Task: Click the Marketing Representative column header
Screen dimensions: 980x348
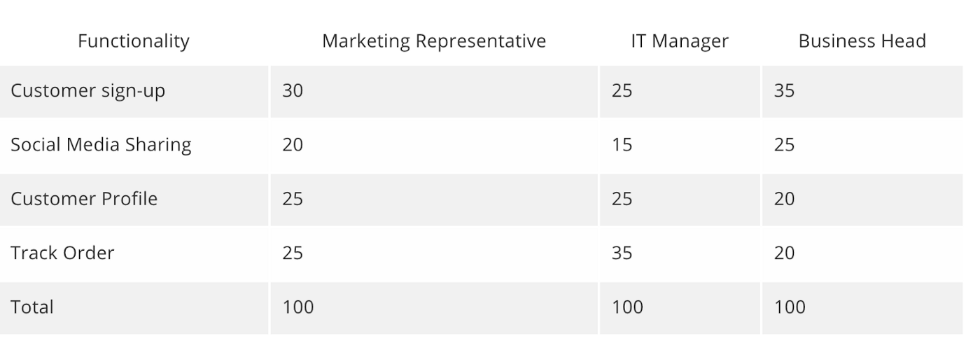Action: coord(433,41)
